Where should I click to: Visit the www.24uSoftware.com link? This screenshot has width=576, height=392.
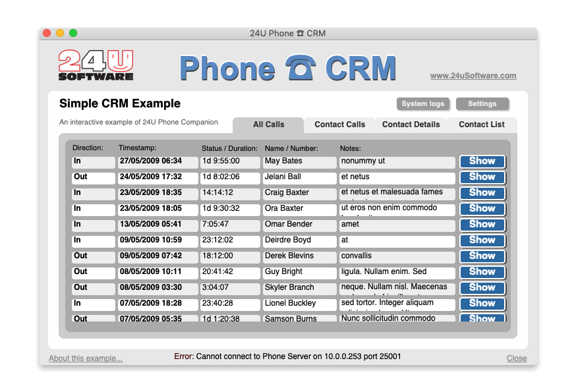[473, 76]
